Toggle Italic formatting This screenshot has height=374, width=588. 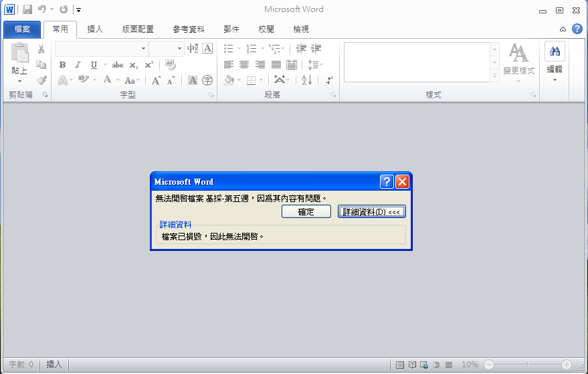(x=78, y=65)
